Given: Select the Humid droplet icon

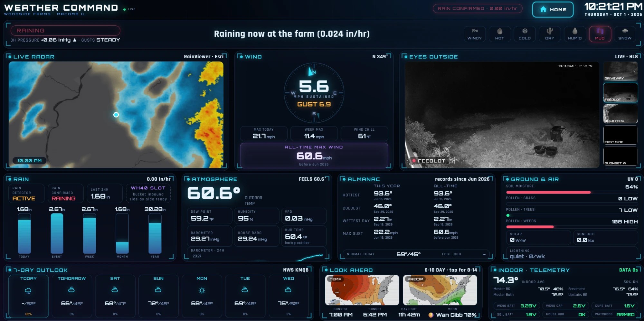Looking at the screenshot, I should click(575, 34).
